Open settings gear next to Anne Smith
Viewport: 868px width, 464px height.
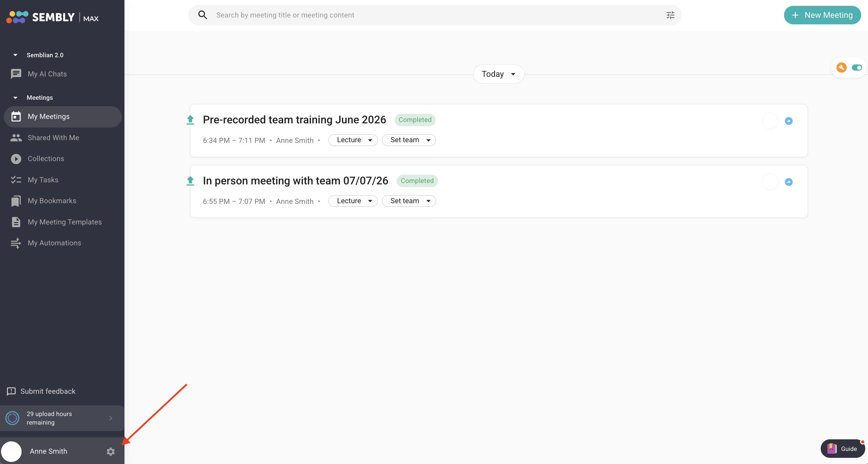click(110, 451)
